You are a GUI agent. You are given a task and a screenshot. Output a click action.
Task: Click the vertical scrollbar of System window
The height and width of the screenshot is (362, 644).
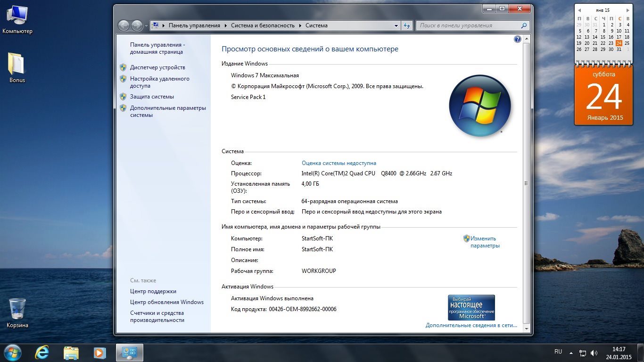tap(526, 183)
